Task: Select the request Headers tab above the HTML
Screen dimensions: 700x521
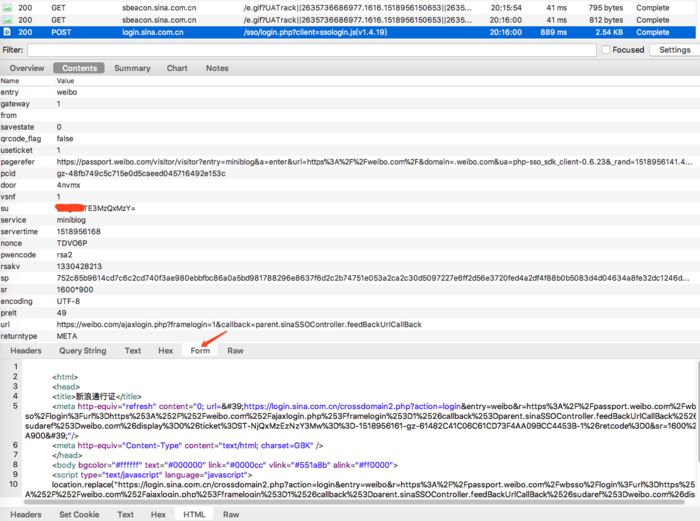Action: pos(26,351)
